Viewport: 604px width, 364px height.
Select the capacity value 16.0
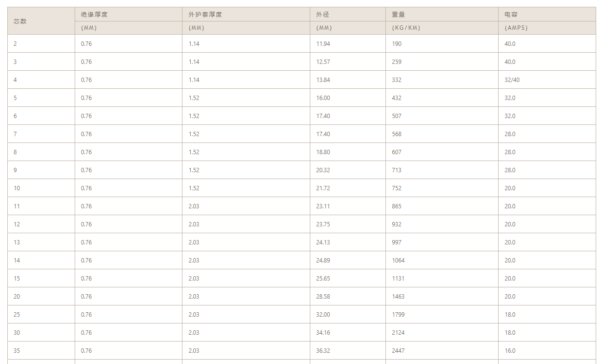510,351
